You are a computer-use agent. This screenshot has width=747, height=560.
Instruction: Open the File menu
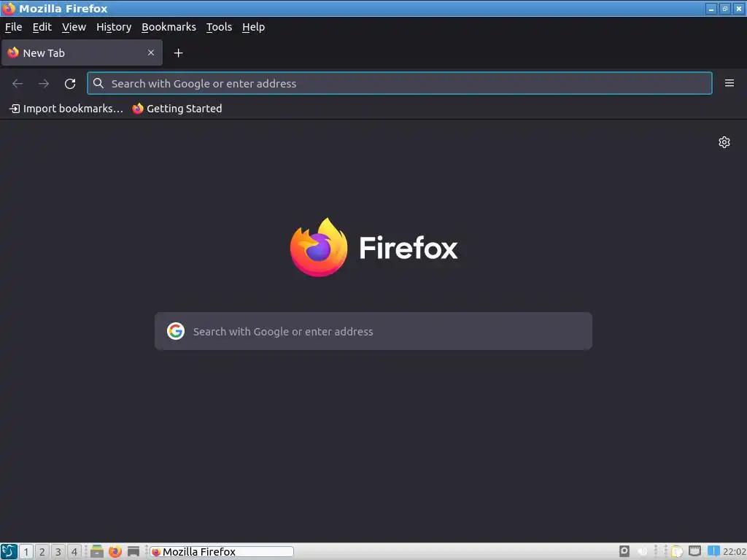point(13,27)
